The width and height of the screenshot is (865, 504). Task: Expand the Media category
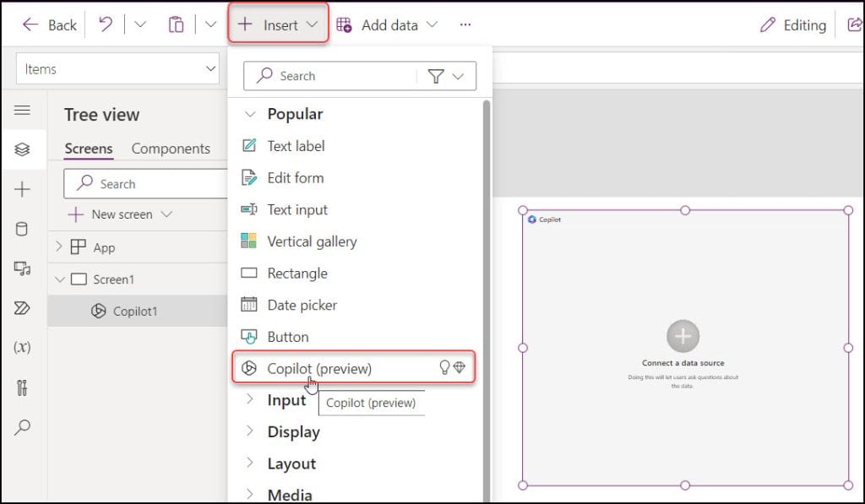point(250,494)
